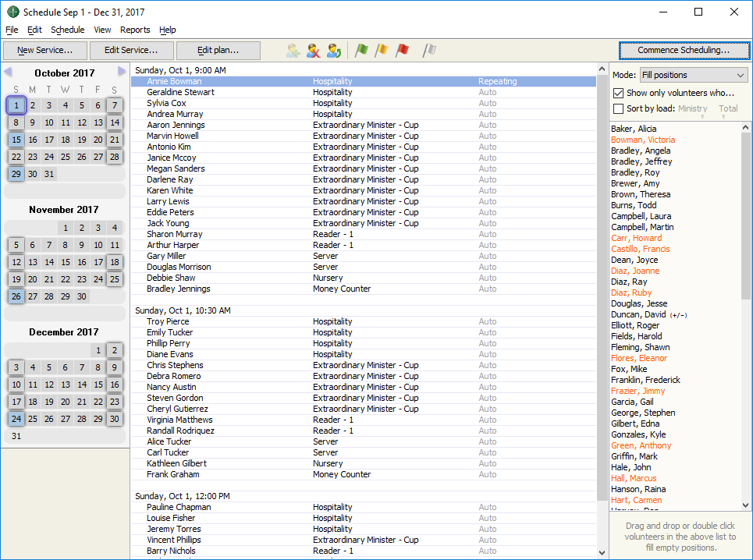This screenshot has width=753, height=560.
Task: Click the gray flag icon
Action: click(429, 51)
